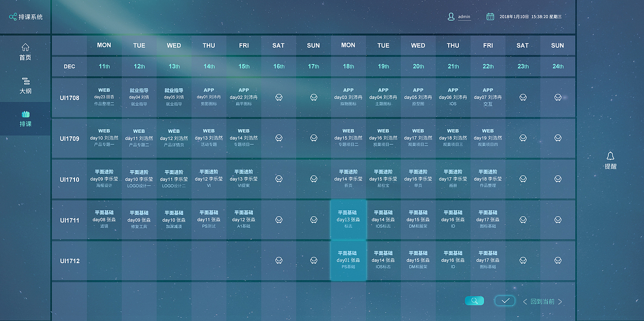
Task: Click the admin user avatar icon
Action: pyautogui.click(x=451, y=17)
